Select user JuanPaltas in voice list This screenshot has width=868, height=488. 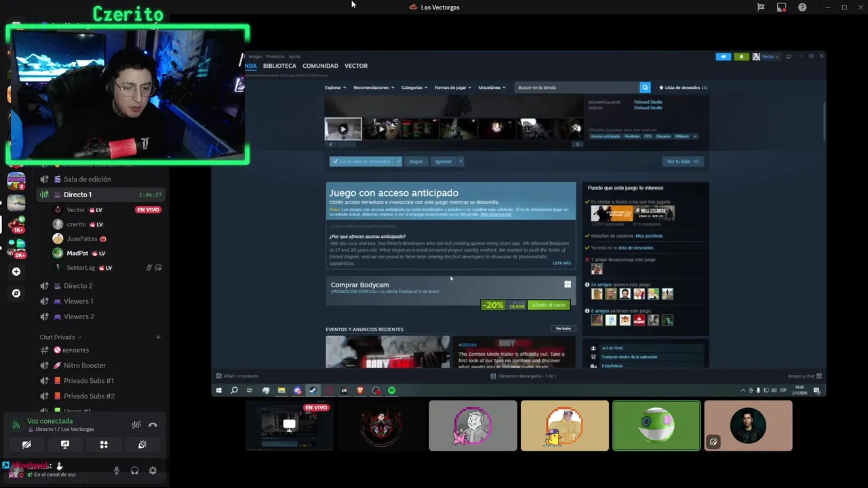click(107, 239)
